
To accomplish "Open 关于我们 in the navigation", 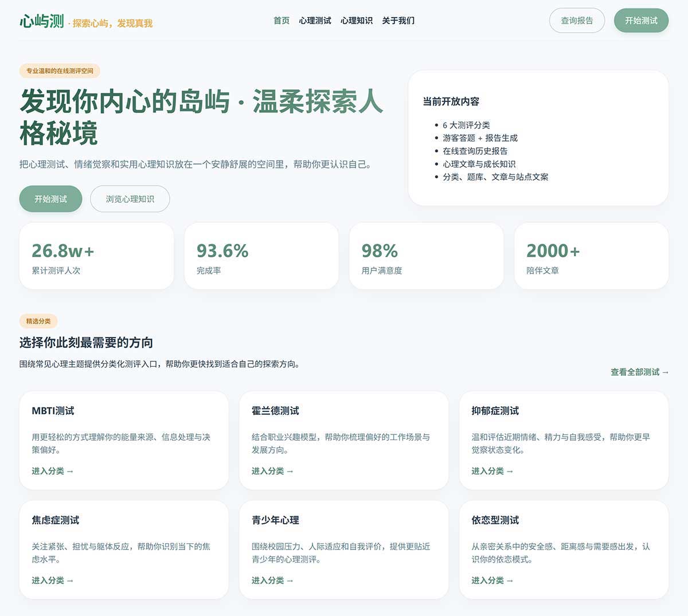I will click(398, 21).
